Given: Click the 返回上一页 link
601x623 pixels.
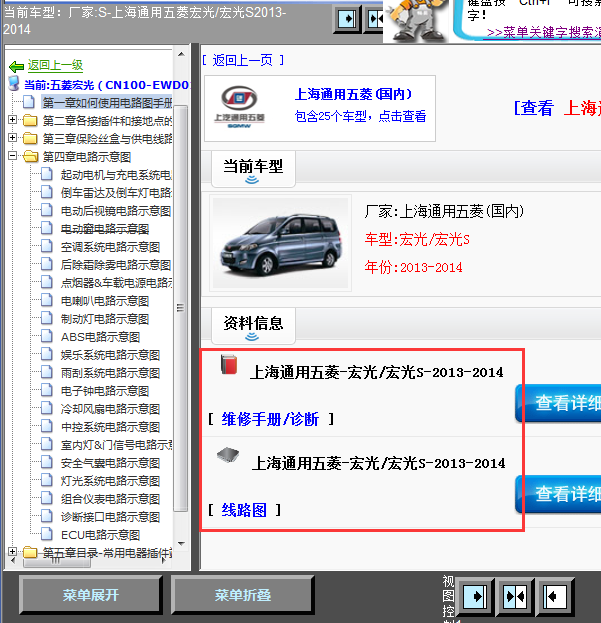Looking at the screenshot, I should 242,60.
